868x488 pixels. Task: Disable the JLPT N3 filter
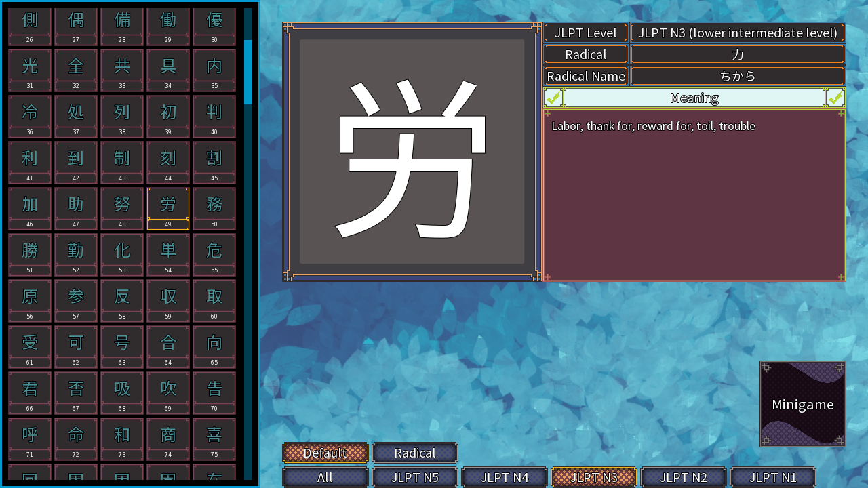[593, 477]
